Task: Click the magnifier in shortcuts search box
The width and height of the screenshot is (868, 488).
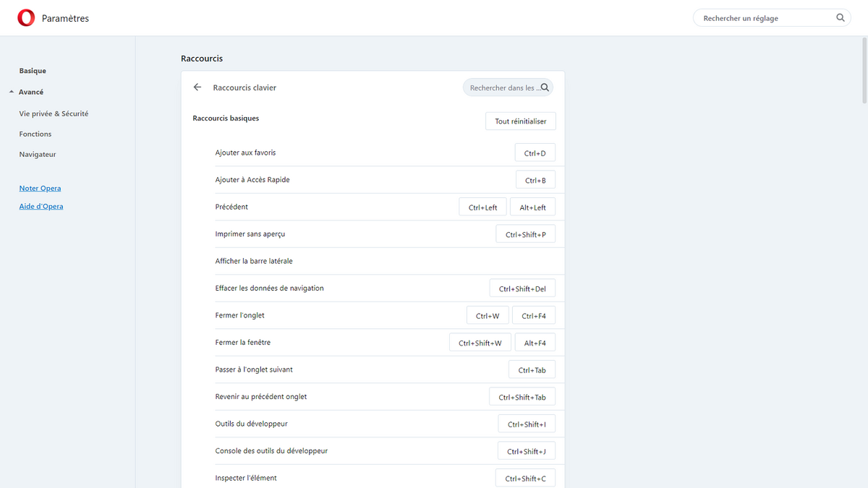Action: click(545, 87)
